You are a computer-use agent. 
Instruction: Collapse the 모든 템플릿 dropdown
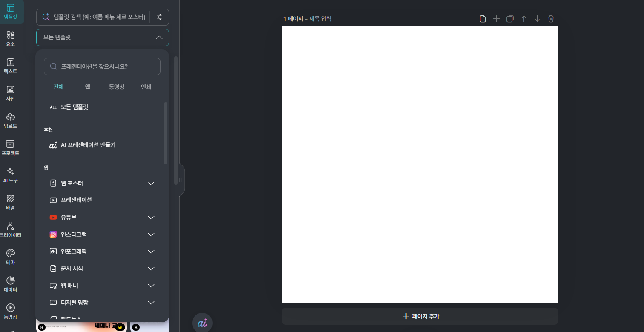(159, 38)
